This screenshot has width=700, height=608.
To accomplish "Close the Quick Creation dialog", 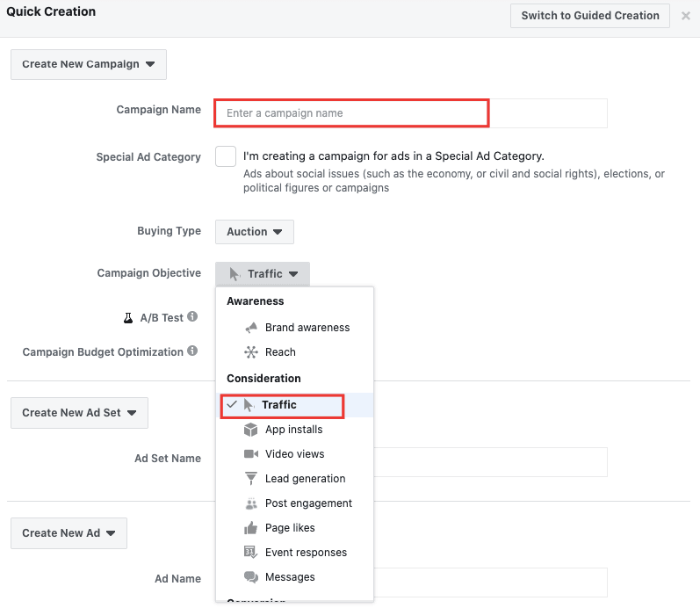I will point(686,16).
